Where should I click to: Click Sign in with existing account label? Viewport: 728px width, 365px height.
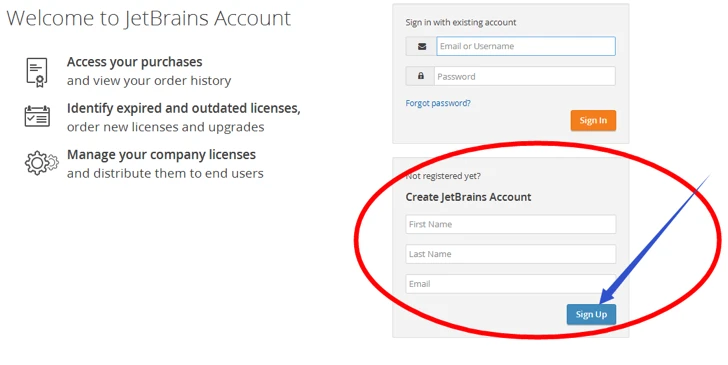[x=461, y=22]
